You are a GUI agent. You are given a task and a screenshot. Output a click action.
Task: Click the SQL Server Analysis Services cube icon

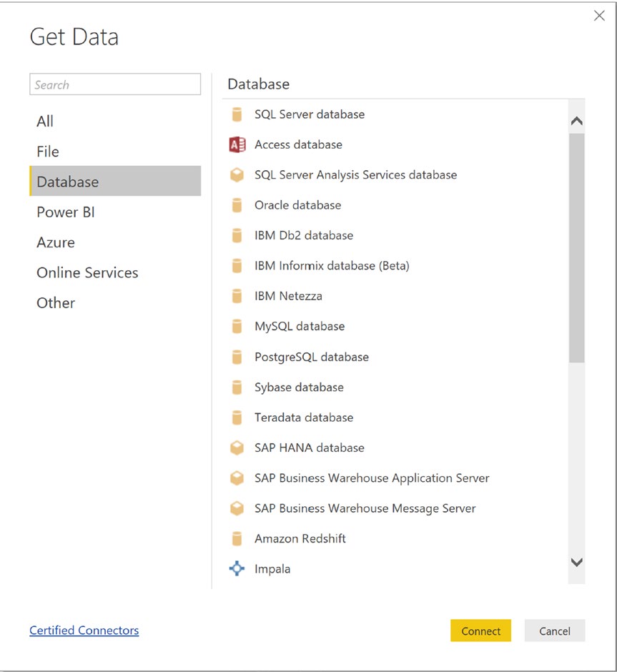(237, 175)
